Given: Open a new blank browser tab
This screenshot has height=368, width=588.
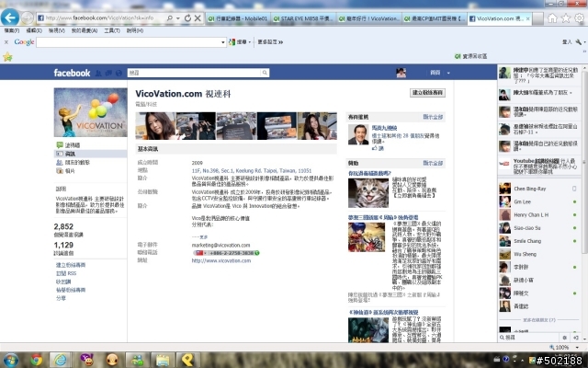Looking at the screenshot, I should 538,18.
